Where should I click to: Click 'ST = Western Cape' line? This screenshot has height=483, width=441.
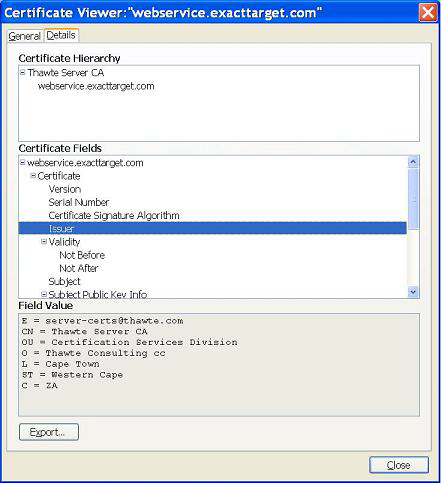coord(72,375)
